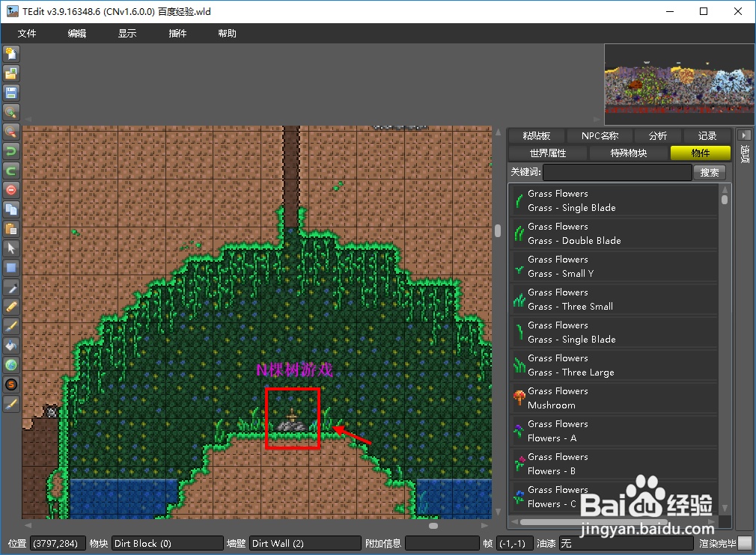Pick the Grass - Three Large sprite icon

pos(519,365)
